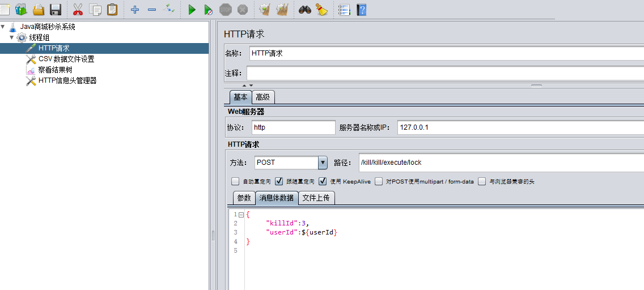Click the test plan flask icon
Screen dimensions: 644x290
pyautogui.click(x=12, y=27)
